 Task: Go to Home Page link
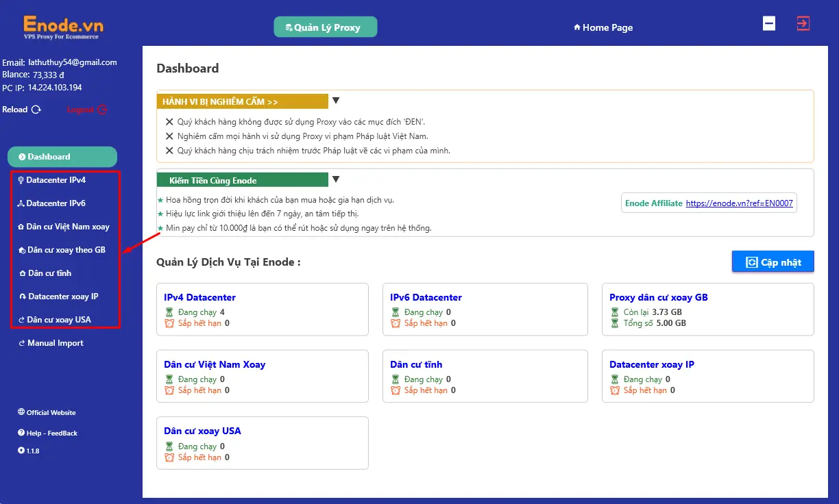point(603,27)
